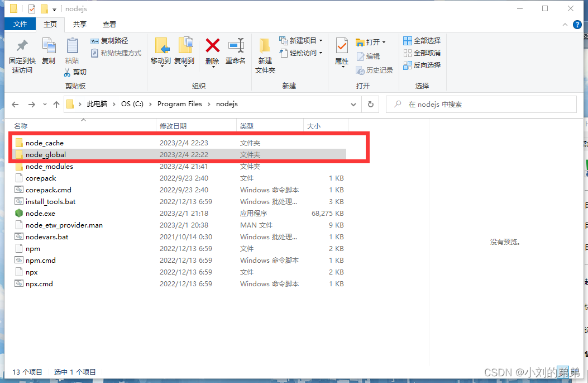The height and width of the screenshot is (383, 588).
Task: Click the Paste ribbon icon
Action: tap(72, 51)
